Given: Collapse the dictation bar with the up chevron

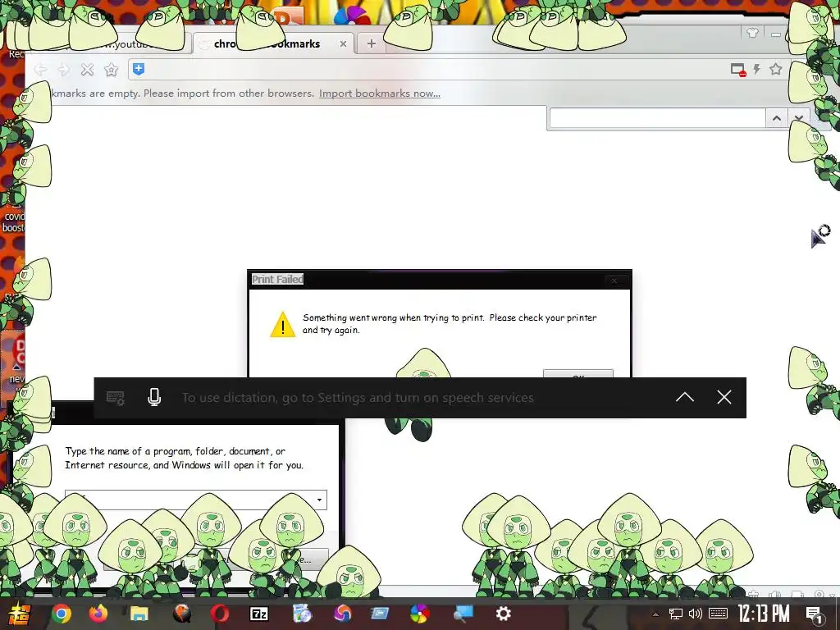Looking at the screenshot, I should (685, 398).
